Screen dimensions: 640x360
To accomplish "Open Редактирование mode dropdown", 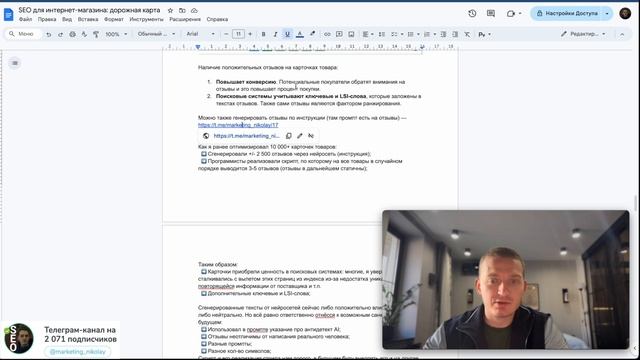I will [584, 34].
